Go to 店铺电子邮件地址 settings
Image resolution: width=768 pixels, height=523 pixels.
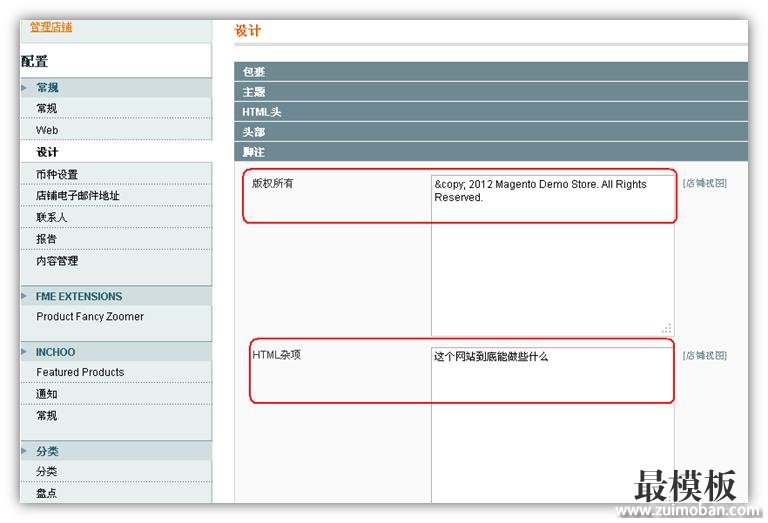tap(78, 196)
